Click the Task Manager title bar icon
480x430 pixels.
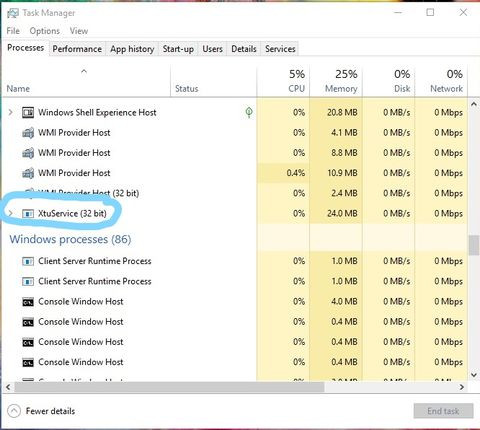coord(13,13)
